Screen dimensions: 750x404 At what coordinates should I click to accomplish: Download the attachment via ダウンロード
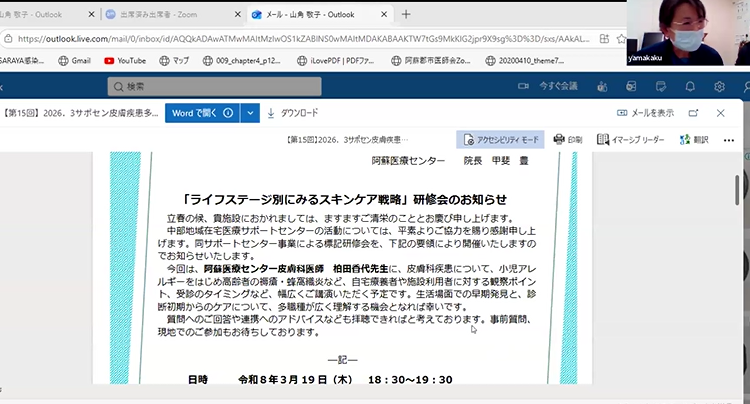click(x=291, y=113)
